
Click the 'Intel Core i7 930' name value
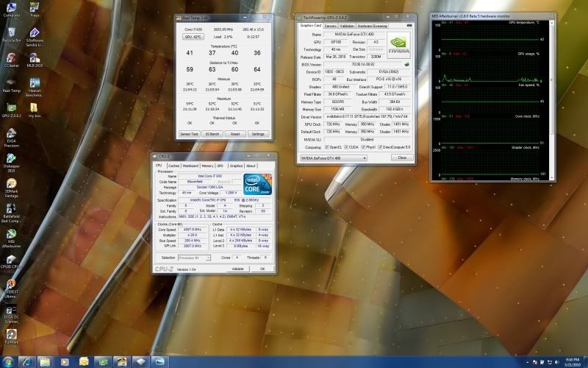pyautogui.click(x=210, y=176)
